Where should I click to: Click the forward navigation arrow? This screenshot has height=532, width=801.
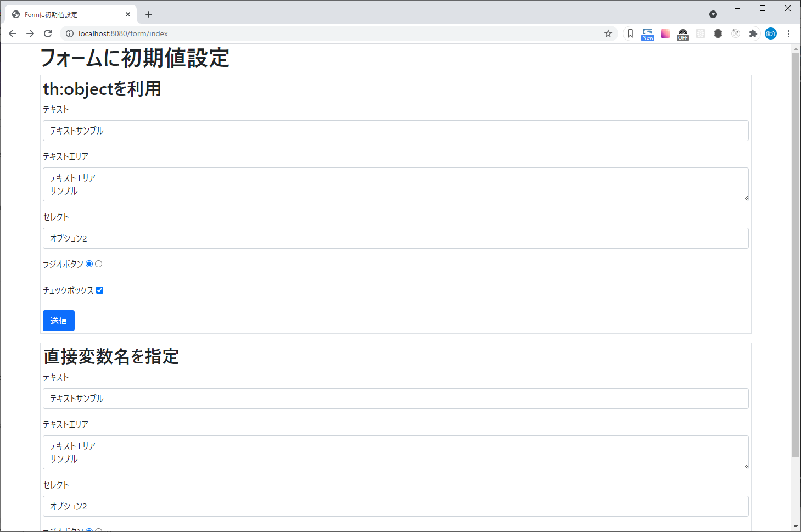(30, 33)
